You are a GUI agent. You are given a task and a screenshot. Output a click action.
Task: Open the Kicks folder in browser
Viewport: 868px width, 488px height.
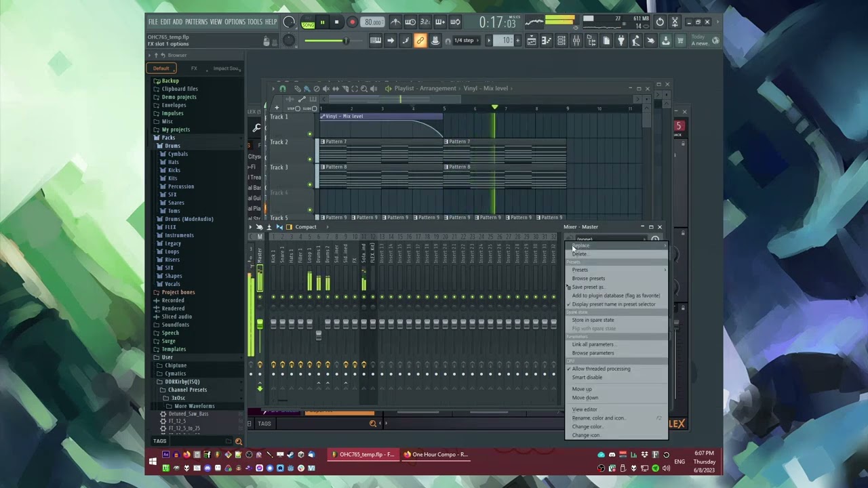coord(174,170)
